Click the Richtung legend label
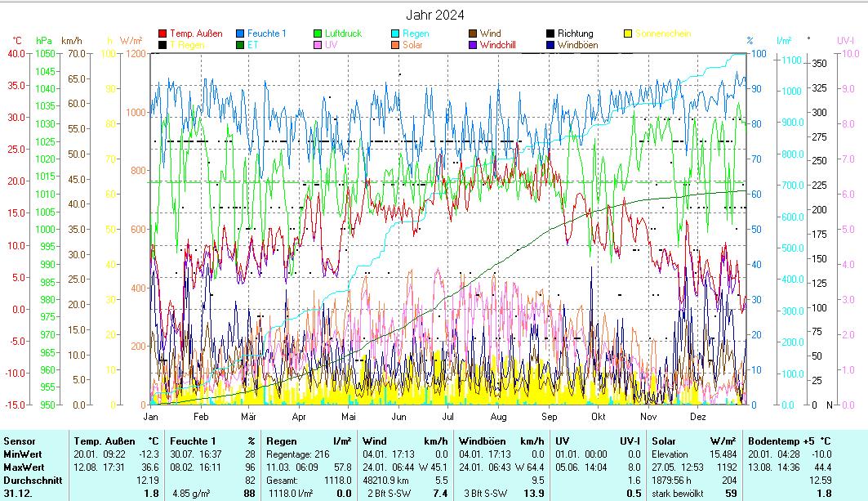868x501 pixels. [575, 34]
